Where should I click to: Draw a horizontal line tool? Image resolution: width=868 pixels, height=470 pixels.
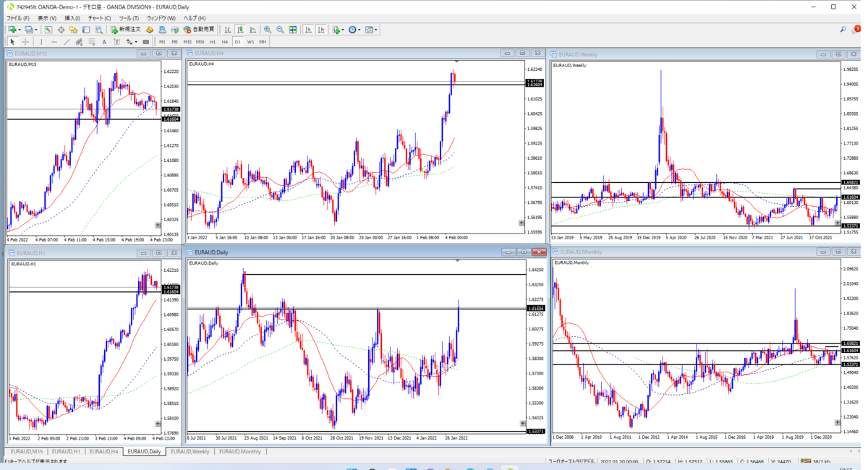(x=54, y=42)
